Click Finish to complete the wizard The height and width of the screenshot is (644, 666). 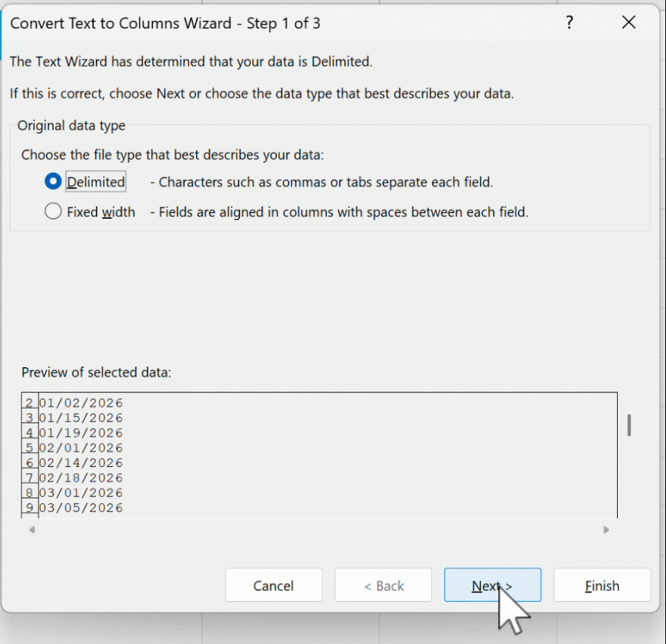coord(601,586)
